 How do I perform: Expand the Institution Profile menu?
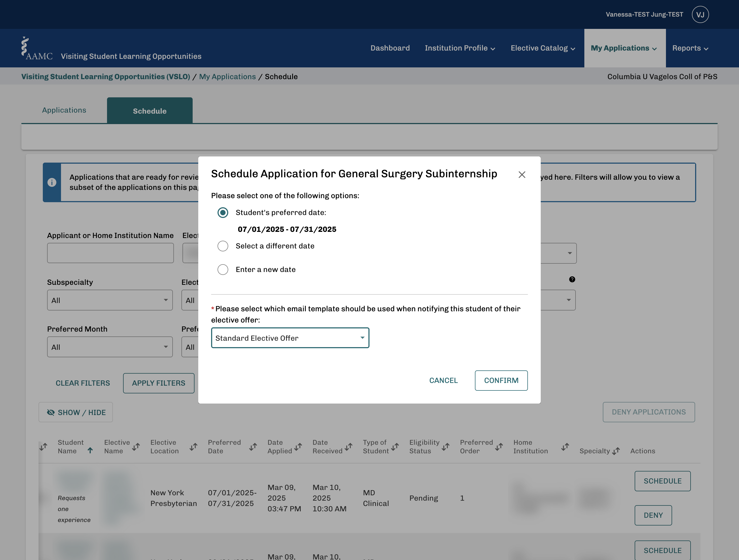460,48
